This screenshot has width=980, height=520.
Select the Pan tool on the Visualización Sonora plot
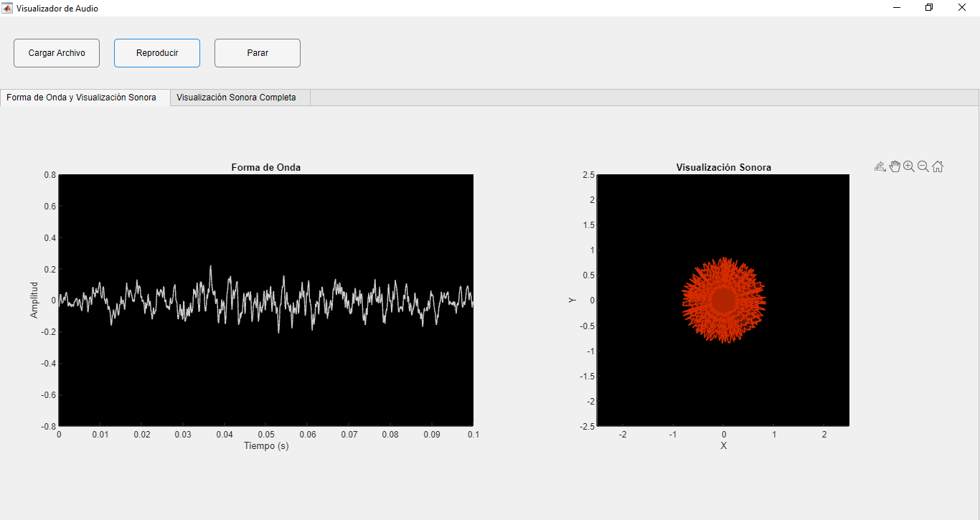pos(895,166)
